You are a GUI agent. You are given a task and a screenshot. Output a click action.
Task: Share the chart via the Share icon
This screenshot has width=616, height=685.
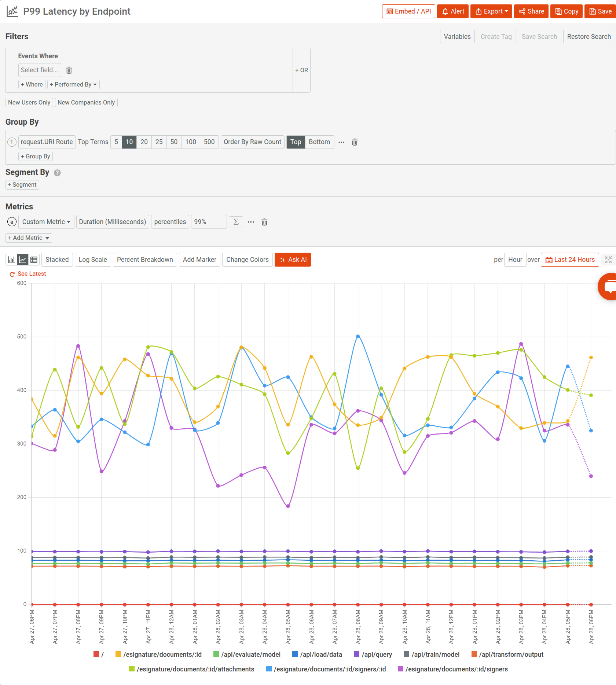(x=522, y=11)
